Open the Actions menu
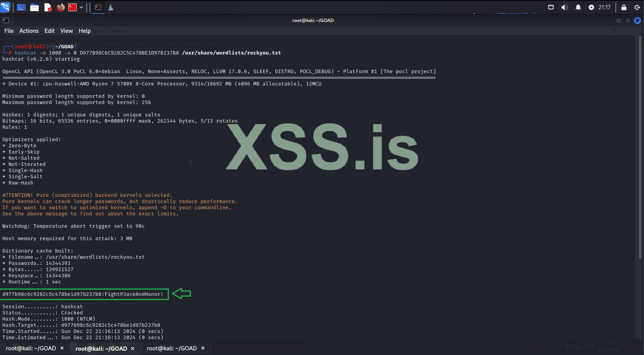The height and width of the screenshot is (355, 644). (29, 31)
